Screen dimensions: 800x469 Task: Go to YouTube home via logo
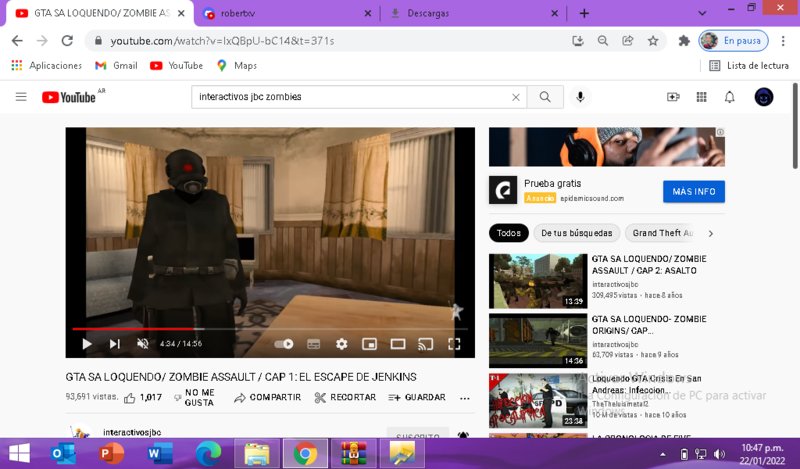point(69,97)
